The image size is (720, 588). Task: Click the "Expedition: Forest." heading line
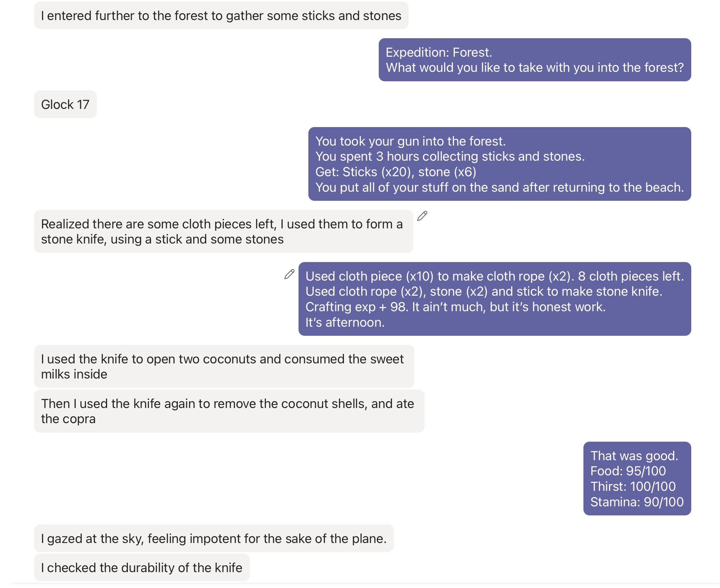pos(439,52)
